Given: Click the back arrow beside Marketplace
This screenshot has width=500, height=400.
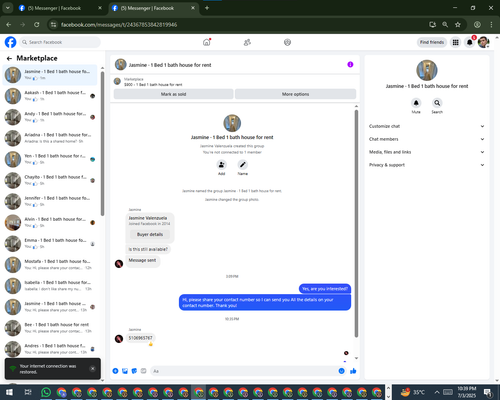Looking at the screenshot, I should tap(9, 58).
